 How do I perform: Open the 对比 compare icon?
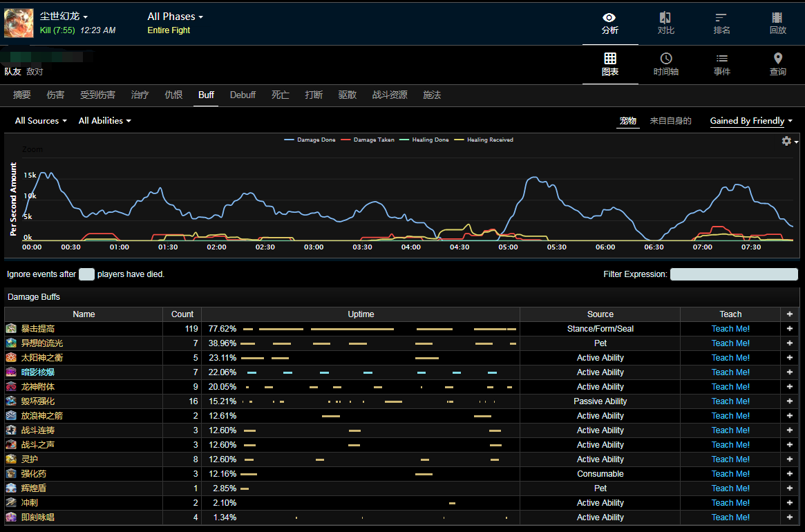(x=665, y=17)
